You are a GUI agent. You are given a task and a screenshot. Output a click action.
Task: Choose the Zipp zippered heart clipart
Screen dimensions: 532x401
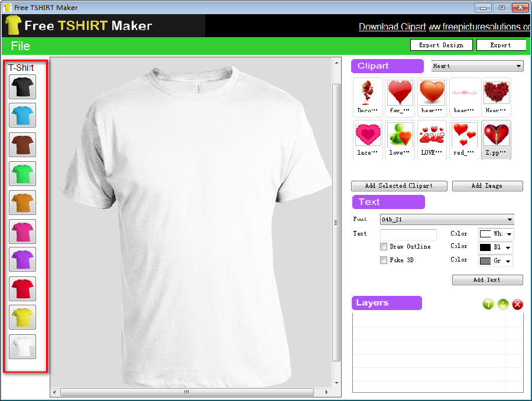tap(496, 139)
